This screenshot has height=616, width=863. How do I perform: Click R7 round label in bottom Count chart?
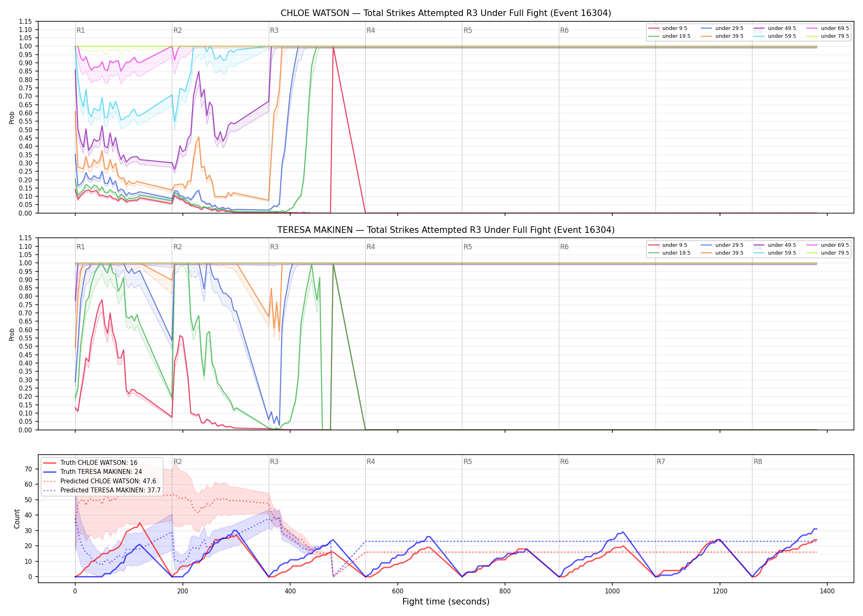tap(661, 462)
